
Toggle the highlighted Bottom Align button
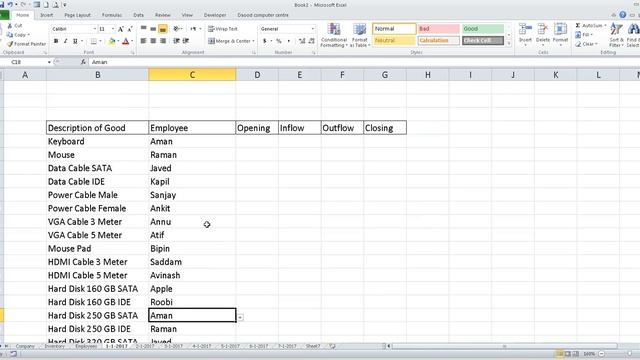click(x=163, y=29)
